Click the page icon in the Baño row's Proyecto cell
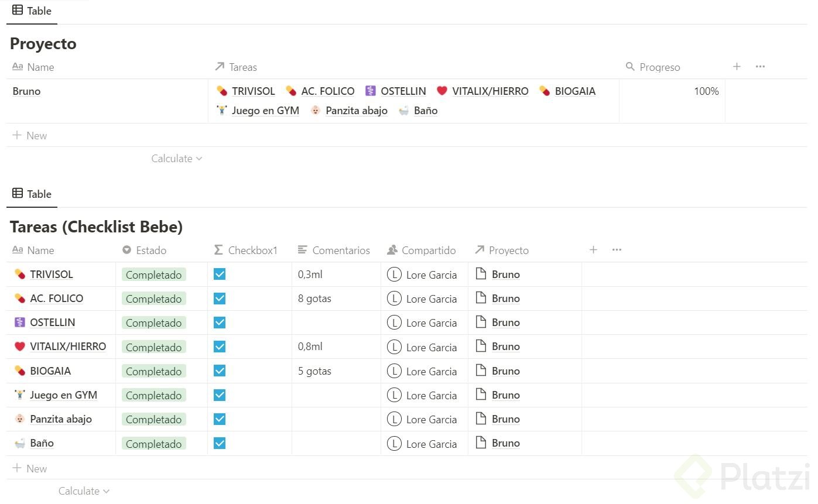The width and height of the screenshot is (818, 504). click(x=481, y=443)
